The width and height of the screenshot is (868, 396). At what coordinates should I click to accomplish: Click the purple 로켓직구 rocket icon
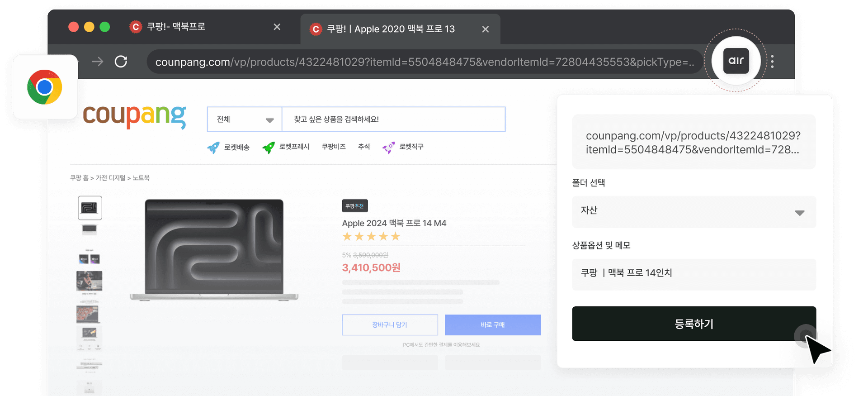pos(388,148)
